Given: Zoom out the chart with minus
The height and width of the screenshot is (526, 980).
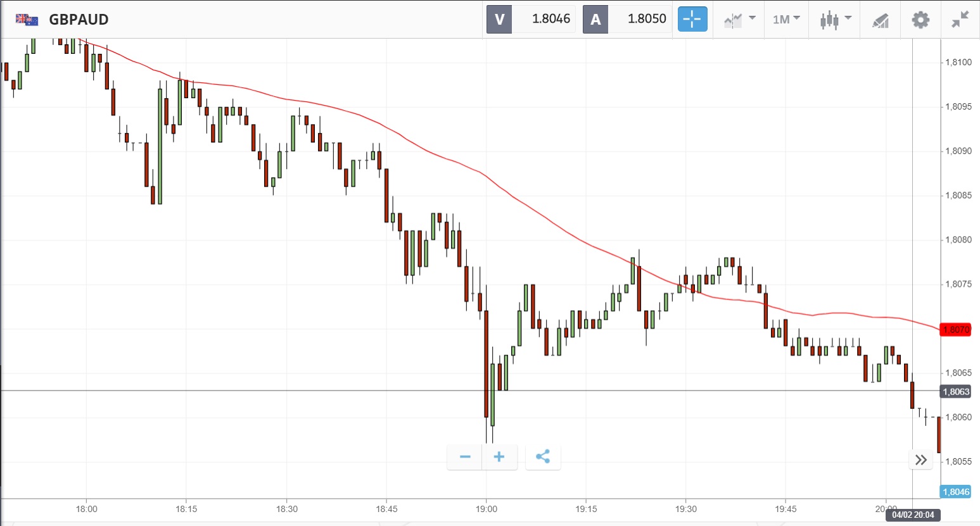Looking at the screenshot, I should coord(465,456).
